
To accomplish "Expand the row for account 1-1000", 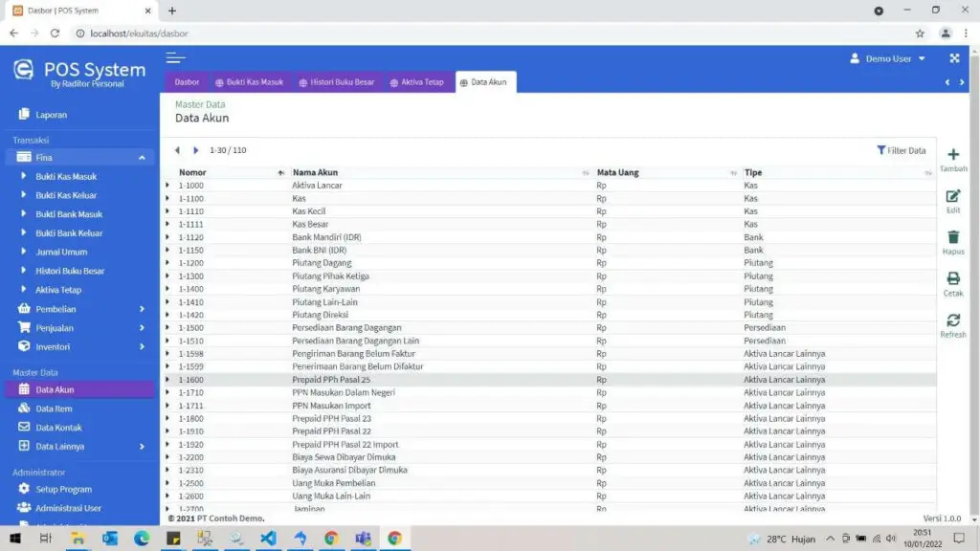I will (x=166, y=186).
